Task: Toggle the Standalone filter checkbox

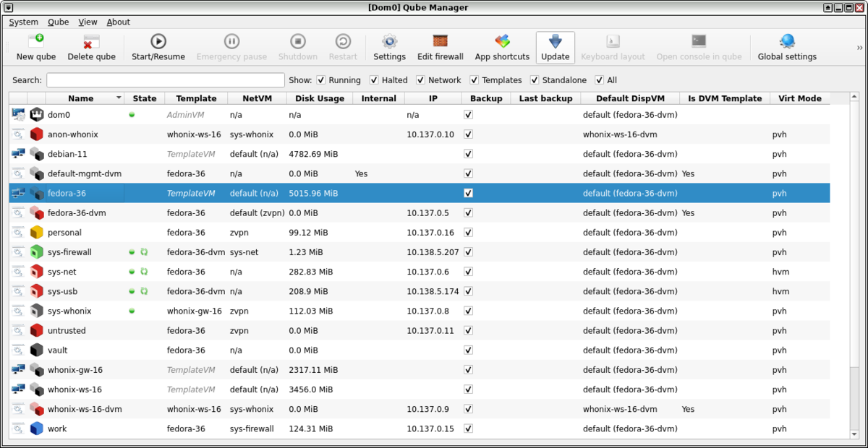Action: click(x=535, y=79)
